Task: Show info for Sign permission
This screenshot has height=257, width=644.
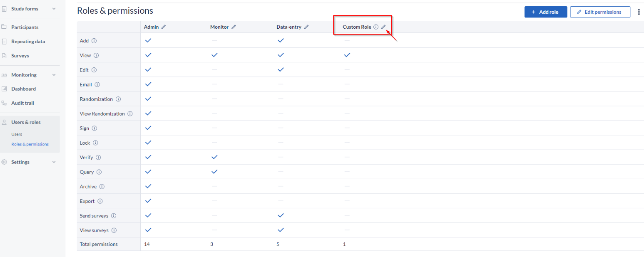Action: point(94,128)
